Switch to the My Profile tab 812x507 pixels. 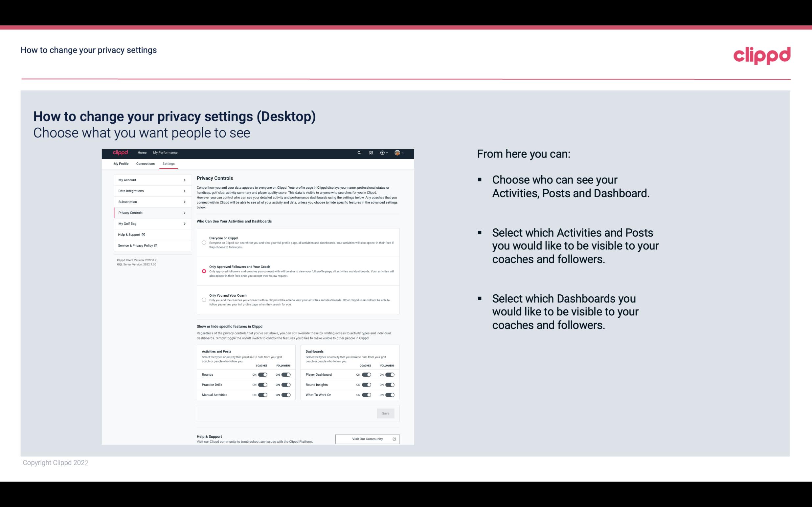click(x=121, y=163)
